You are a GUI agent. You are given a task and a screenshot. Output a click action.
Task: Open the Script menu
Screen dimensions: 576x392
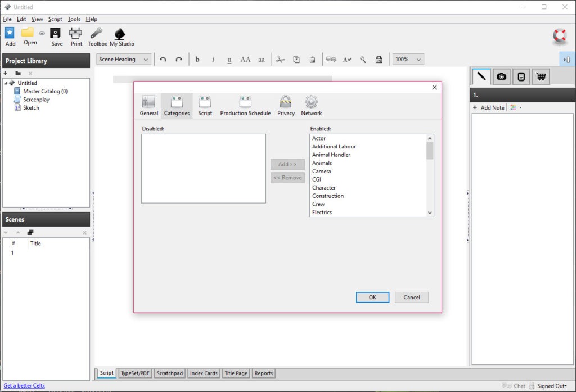[55, 19]
